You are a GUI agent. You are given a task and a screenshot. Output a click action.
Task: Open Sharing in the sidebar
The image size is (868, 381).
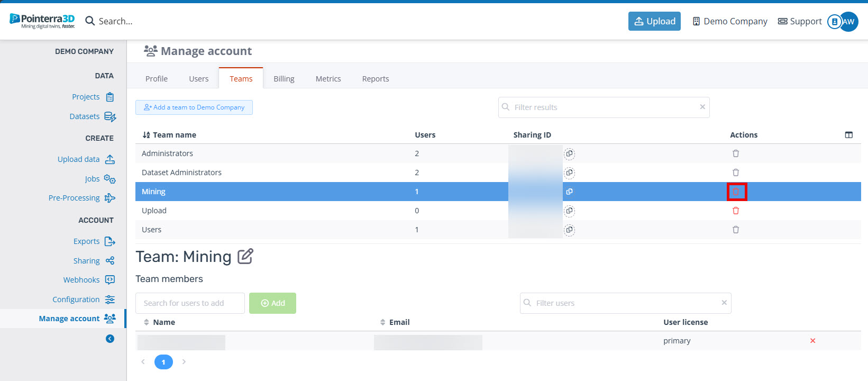[x=87, y=261]
